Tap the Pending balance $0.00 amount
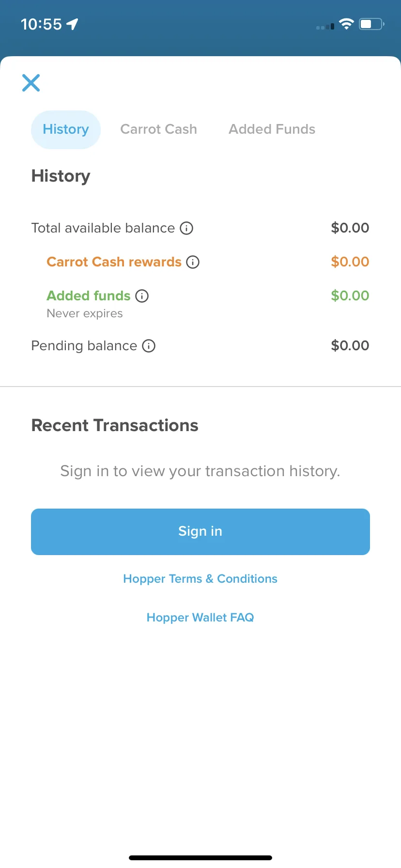Screen dimensions: 401x868 [x=350, y=345]
